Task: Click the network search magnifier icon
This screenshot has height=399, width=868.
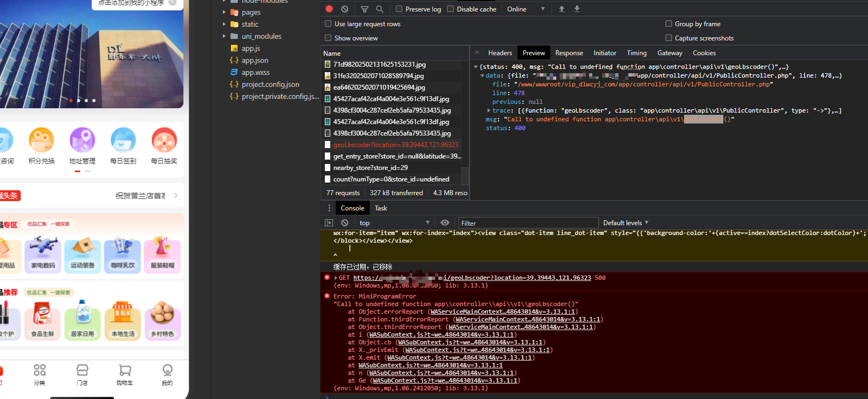Action: [380, 9]
